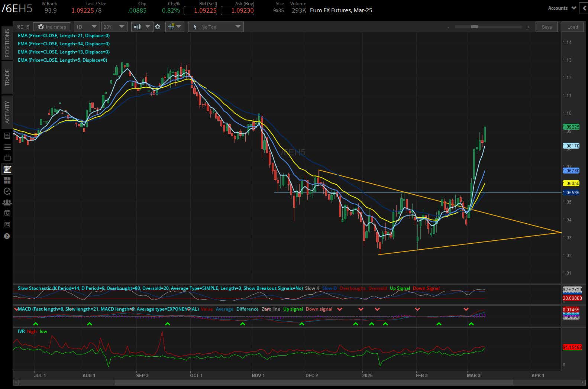Click Euro FX Futures, Mar-25 description
The width and height of the screenshot is (588, 389).
341,10
